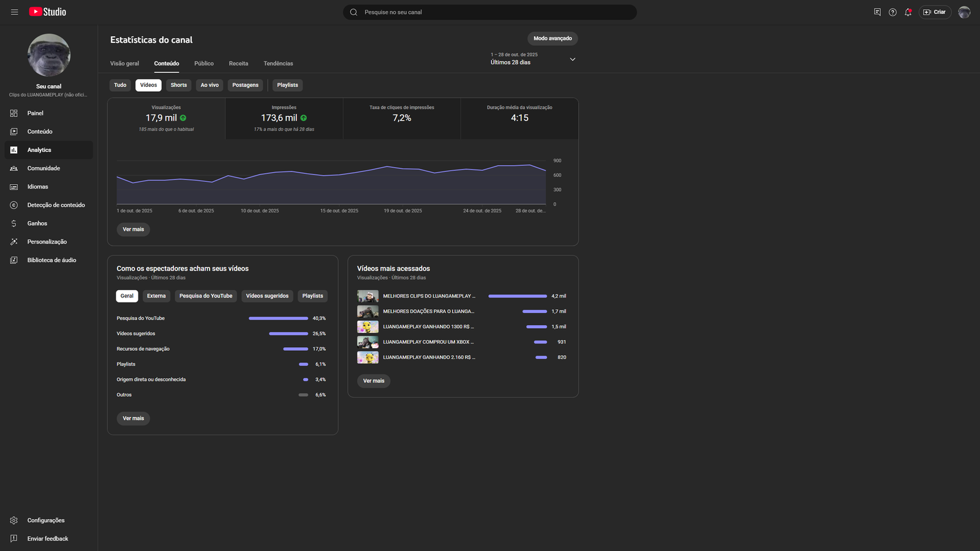Expand the Últimos 28 dias date dropdown

pos(572,59)
